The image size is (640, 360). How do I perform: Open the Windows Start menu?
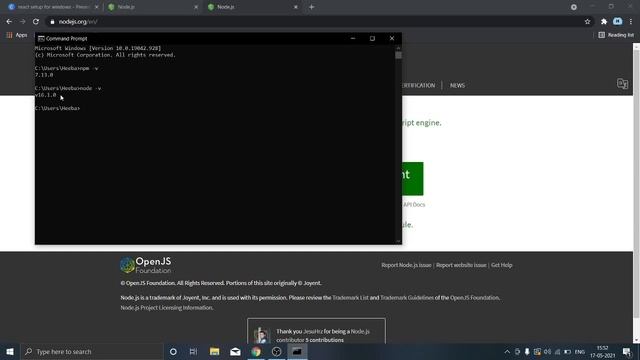coord(10,351)
